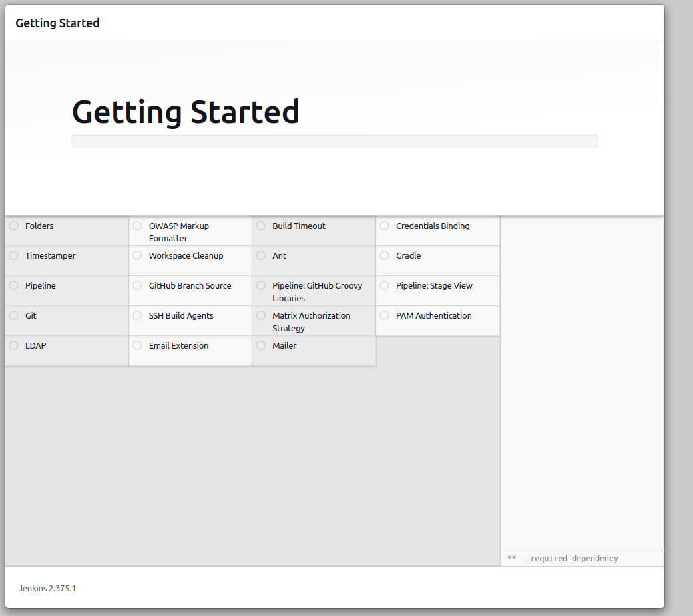The height and width of the screenshot is (616, 693).
Task: Click the 'Email Extension' plugin name
Action: (178, 346)
